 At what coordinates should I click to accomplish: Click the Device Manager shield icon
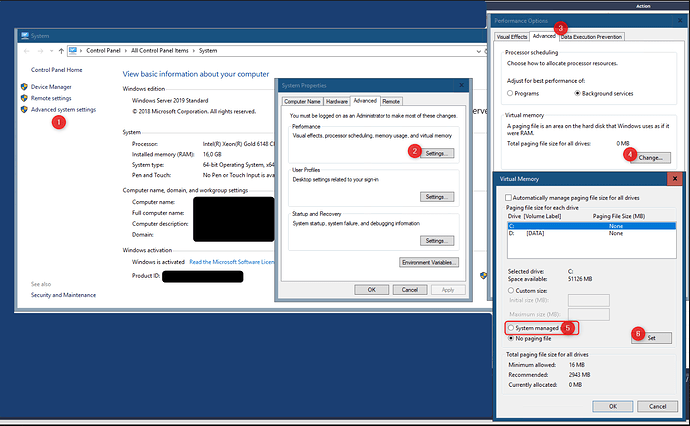point(23,88)
